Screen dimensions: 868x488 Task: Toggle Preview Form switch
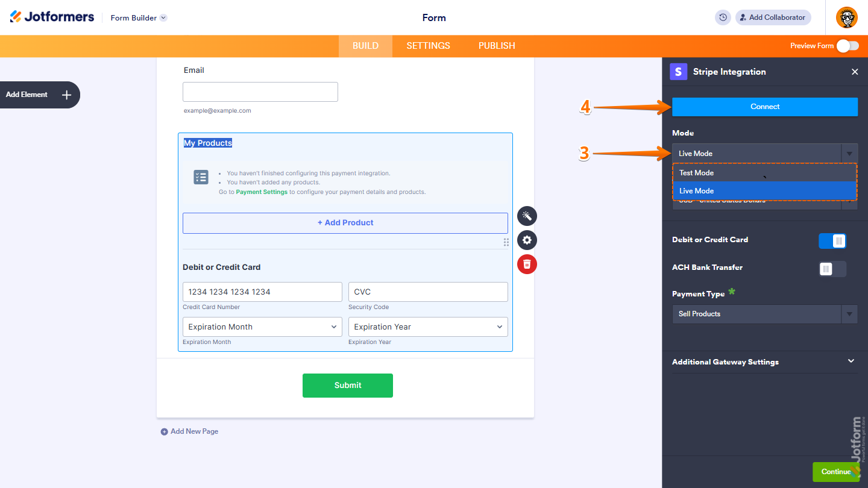coord(848,46)
